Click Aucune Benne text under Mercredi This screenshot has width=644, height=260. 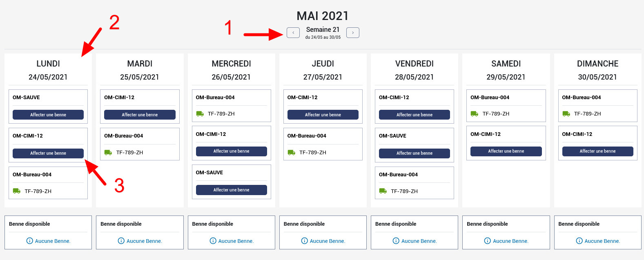236,241
